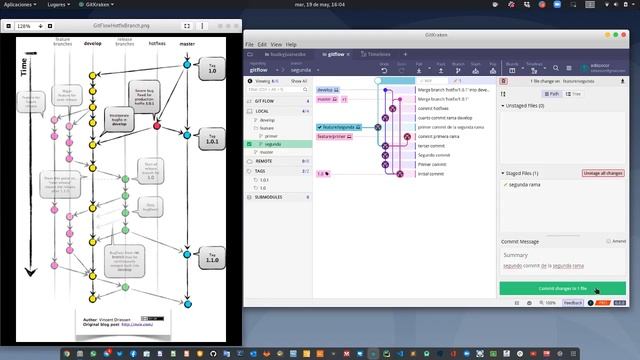Click the zoom 100% status bar indicator
The height and width of the screenshot is (360, 640).
click(548, 303)
